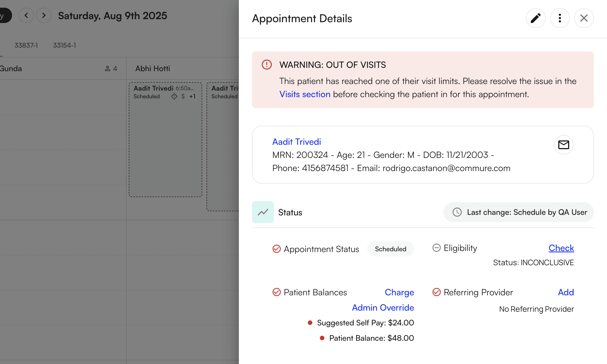
Task: Click the Patient Balances check circle icon
Action: 276,292
